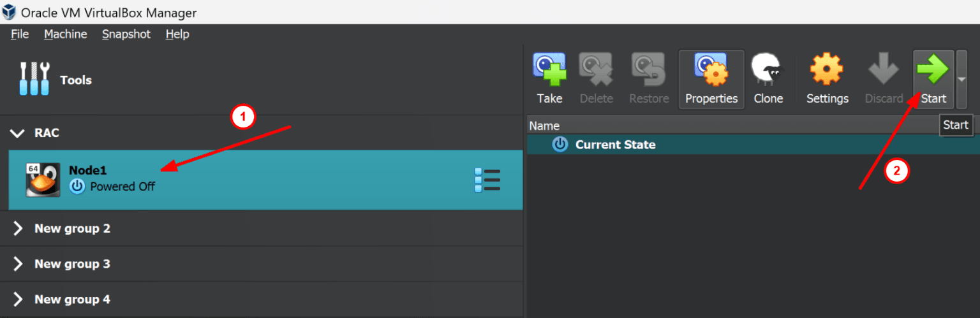980x318 pixels.
Task: Open the File menu
Action: (20, 34)
